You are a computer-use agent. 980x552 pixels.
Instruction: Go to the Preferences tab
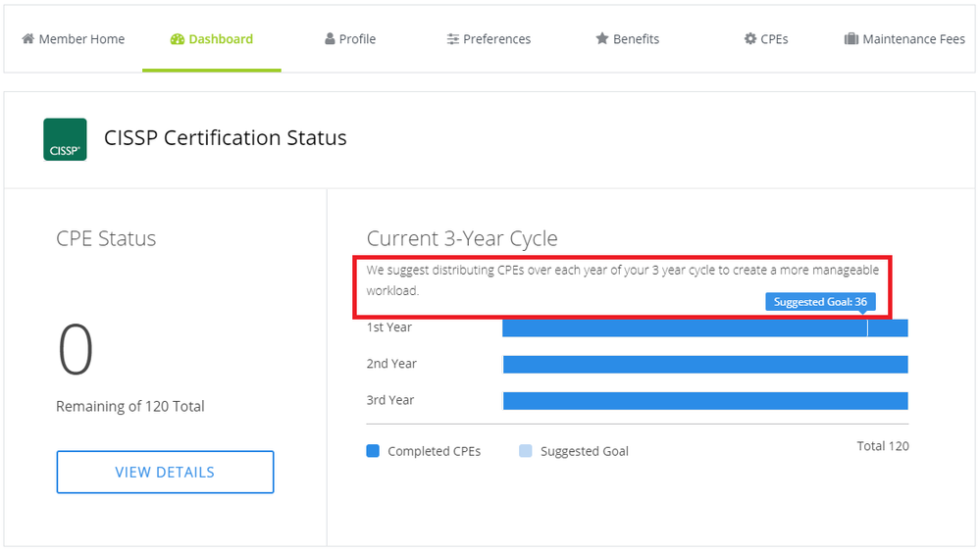pos(496,39)
